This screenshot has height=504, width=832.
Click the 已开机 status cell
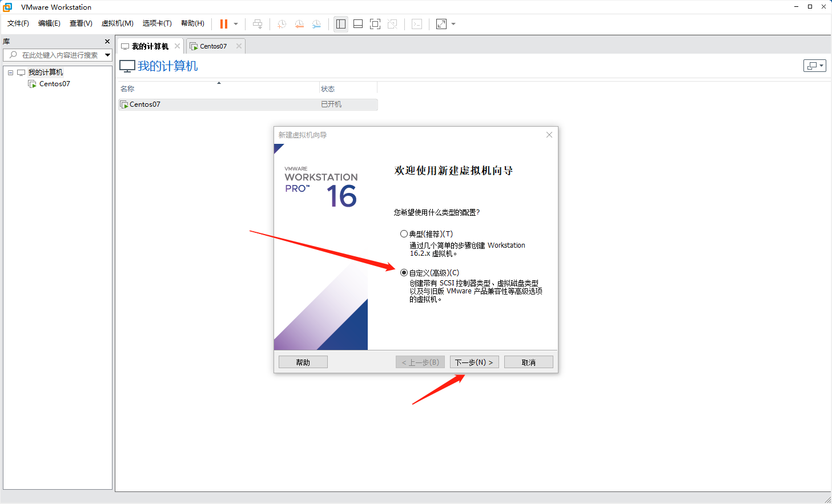click(x=331, y=104)
